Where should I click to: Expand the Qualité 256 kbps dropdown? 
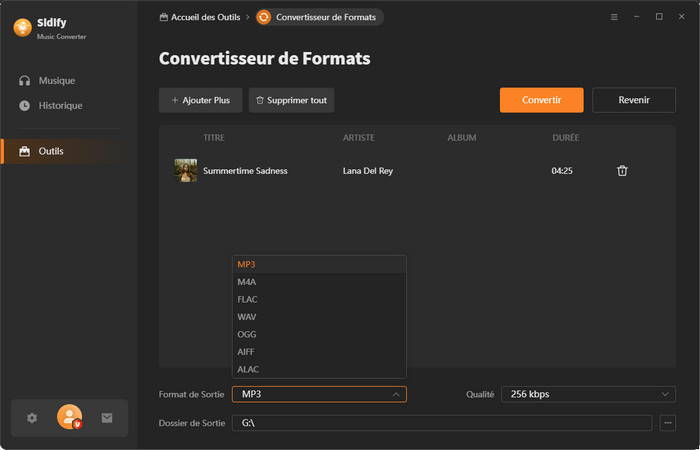[x=587, y=394]
